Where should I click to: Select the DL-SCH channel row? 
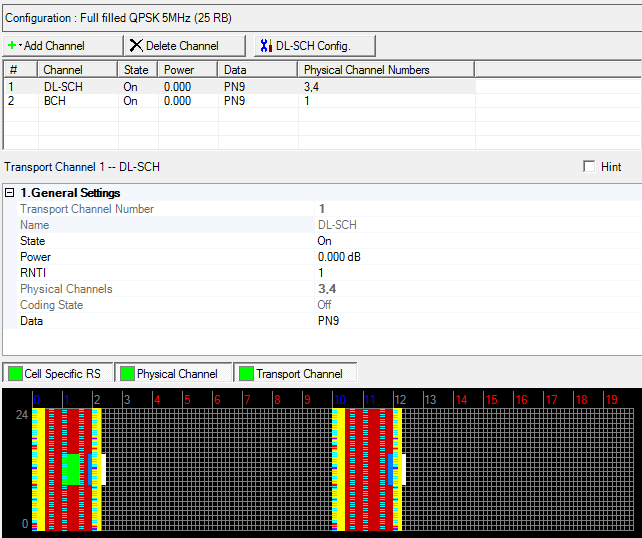click(x=62, y=87)
